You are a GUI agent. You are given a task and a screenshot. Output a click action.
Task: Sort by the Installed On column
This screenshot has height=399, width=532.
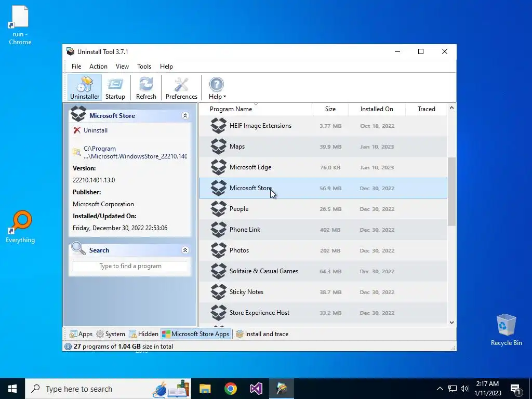coord(377,109)
